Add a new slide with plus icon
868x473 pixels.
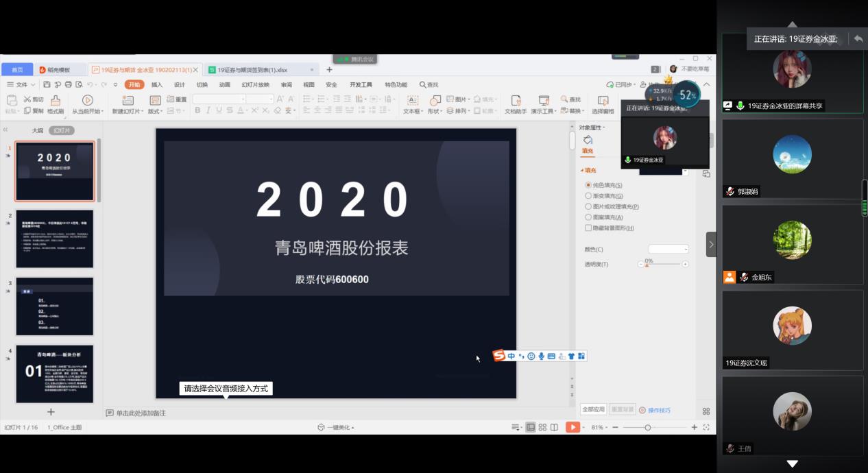[x=50, y=412]
